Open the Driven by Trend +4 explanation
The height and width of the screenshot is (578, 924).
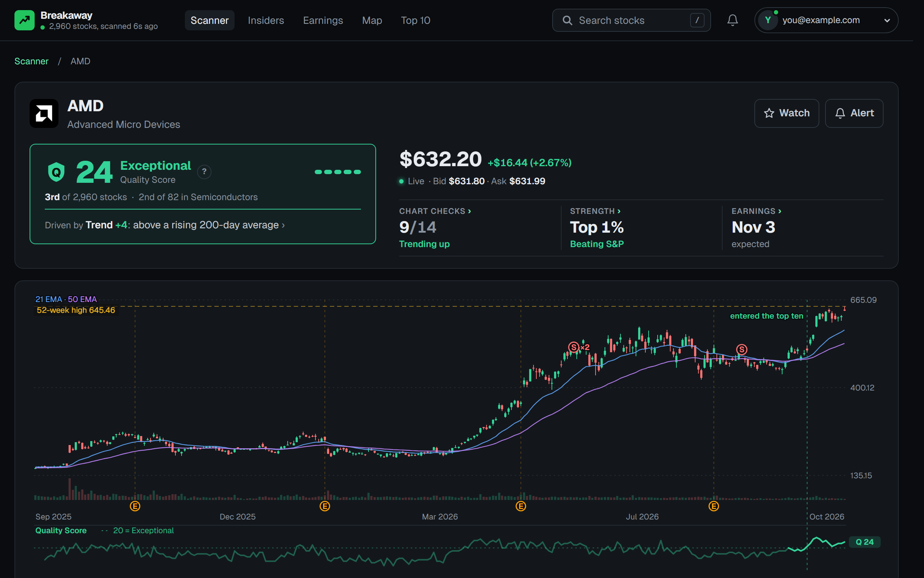(165, 225)
